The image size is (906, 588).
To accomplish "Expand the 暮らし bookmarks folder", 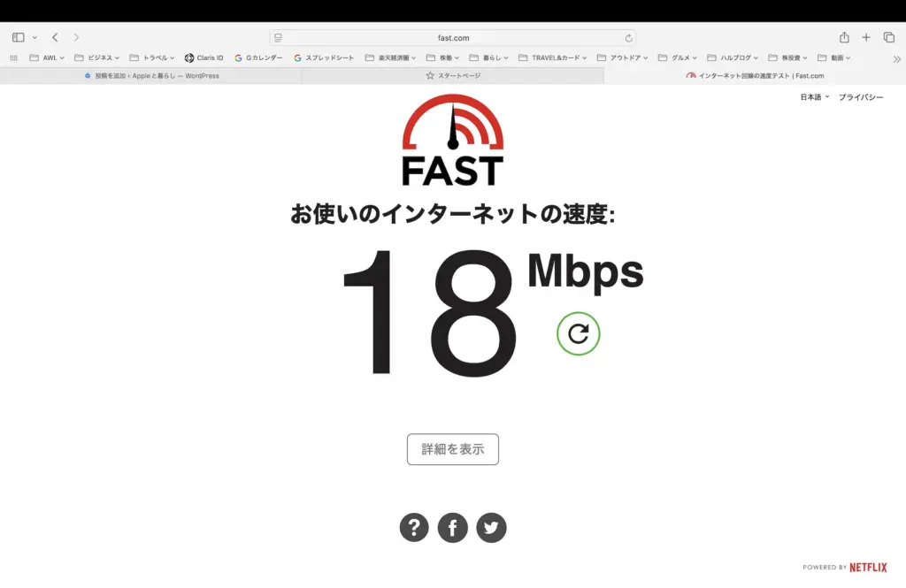I will (x=488, y=57).
